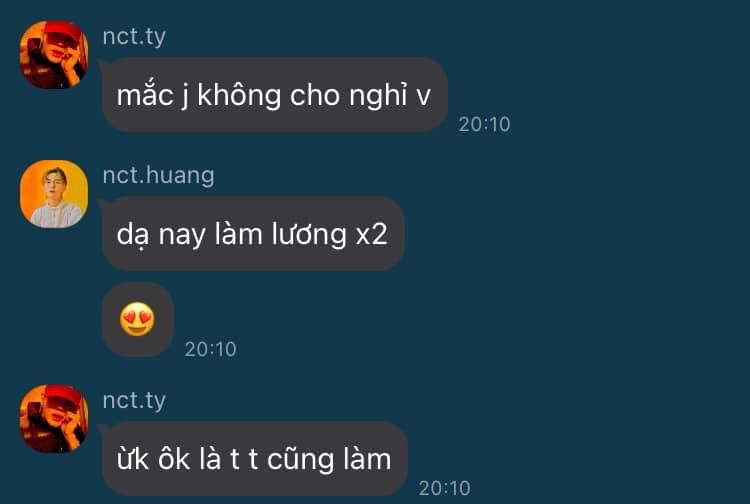Click the word "dạ" in second message
This screenshot has height=504, width=750.
pos(132,235)
